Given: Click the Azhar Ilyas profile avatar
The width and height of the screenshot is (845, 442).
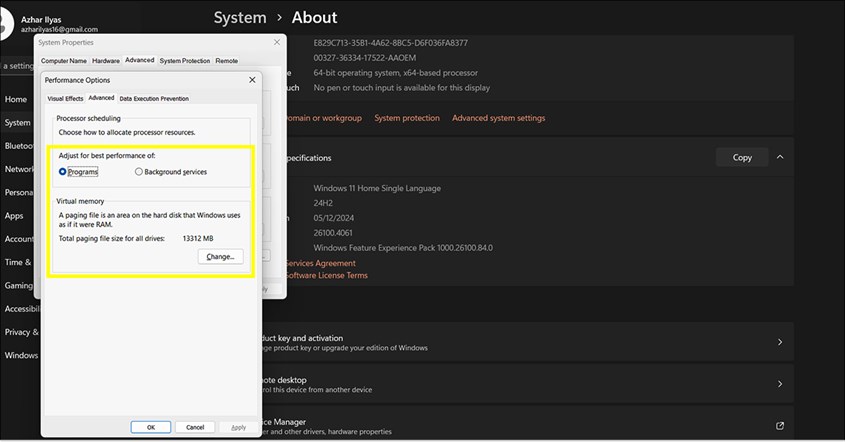Looking at the screenshot, I should pos(8,24).
